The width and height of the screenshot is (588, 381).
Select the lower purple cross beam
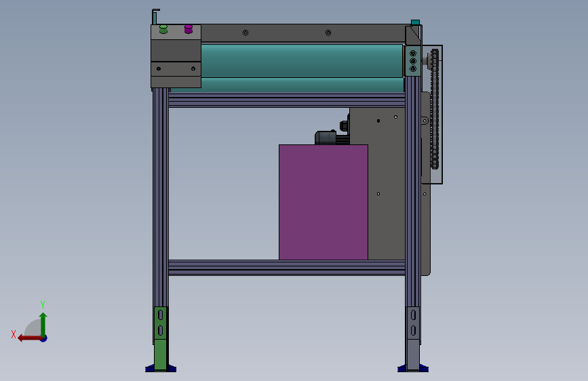(x=287, y=268)
